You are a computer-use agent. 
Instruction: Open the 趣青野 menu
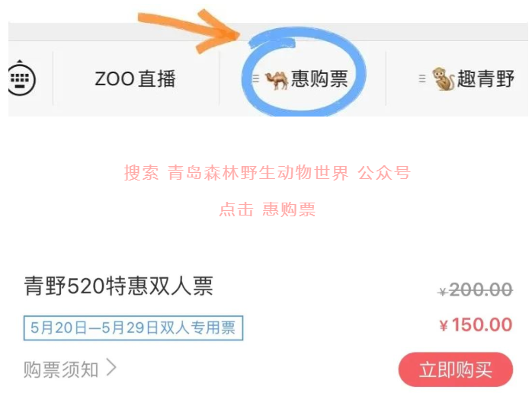486,78
